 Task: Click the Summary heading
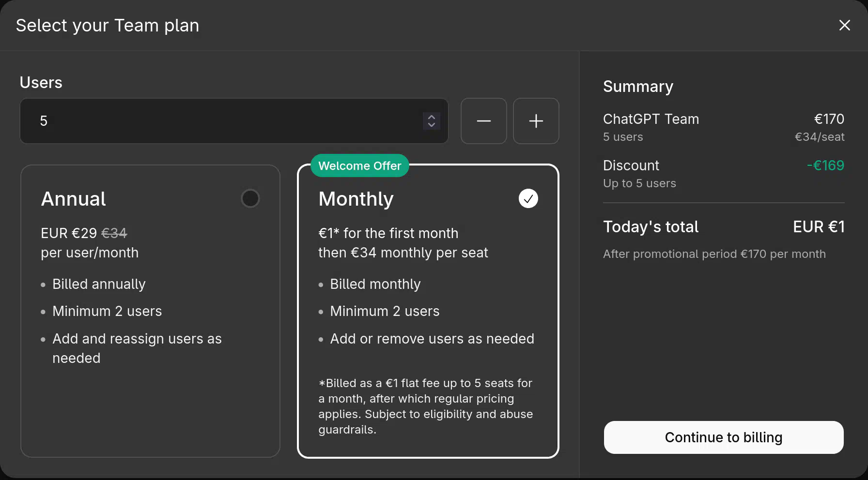[638, 87]
